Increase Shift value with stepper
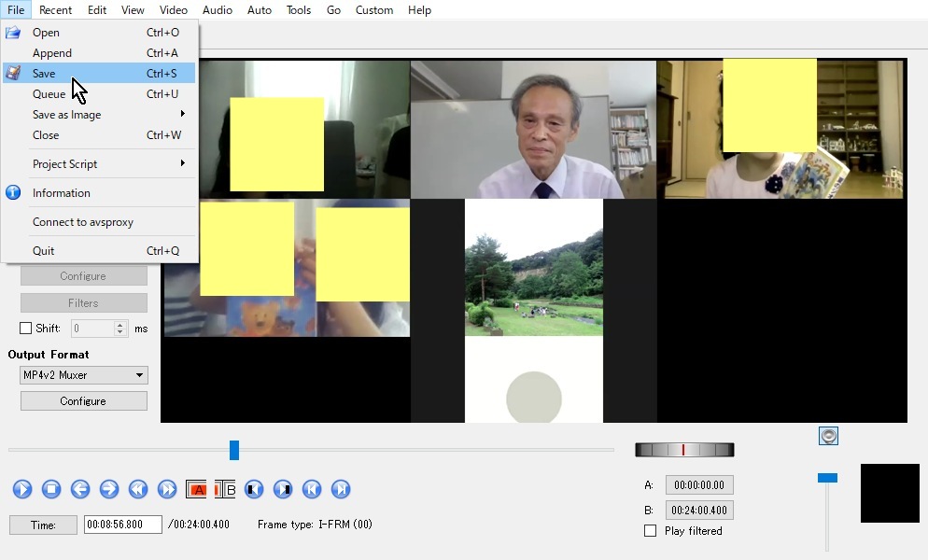 (120, 325)
